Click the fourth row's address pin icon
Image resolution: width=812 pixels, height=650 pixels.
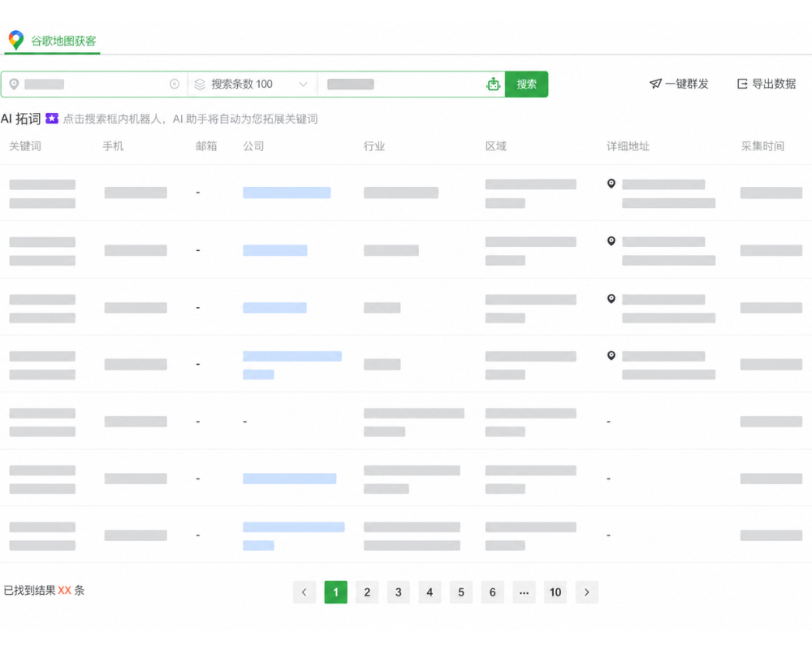611,356
